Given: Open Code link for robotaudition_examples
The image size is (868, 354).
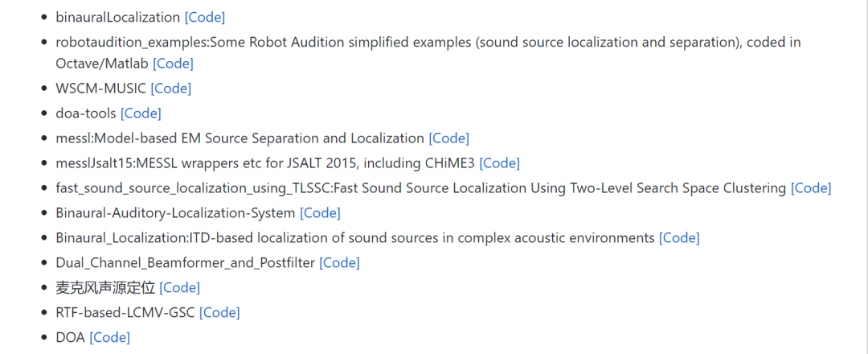Looking at the screenshot, I should [173, 63].
